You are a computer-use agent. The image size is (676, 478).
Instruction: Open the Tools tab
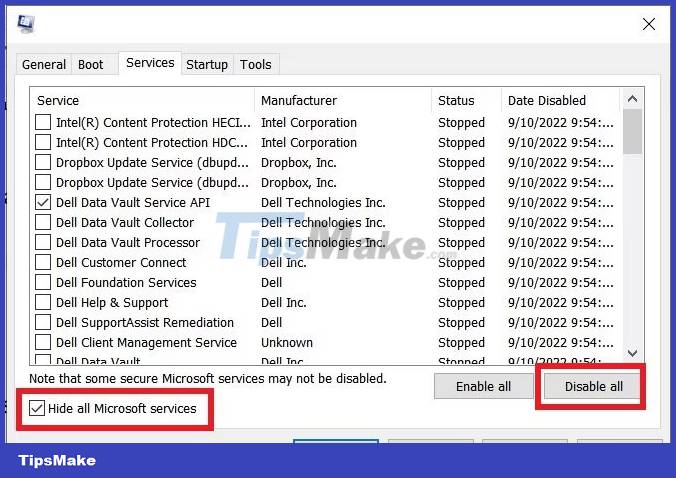click(x=256, y=65)
